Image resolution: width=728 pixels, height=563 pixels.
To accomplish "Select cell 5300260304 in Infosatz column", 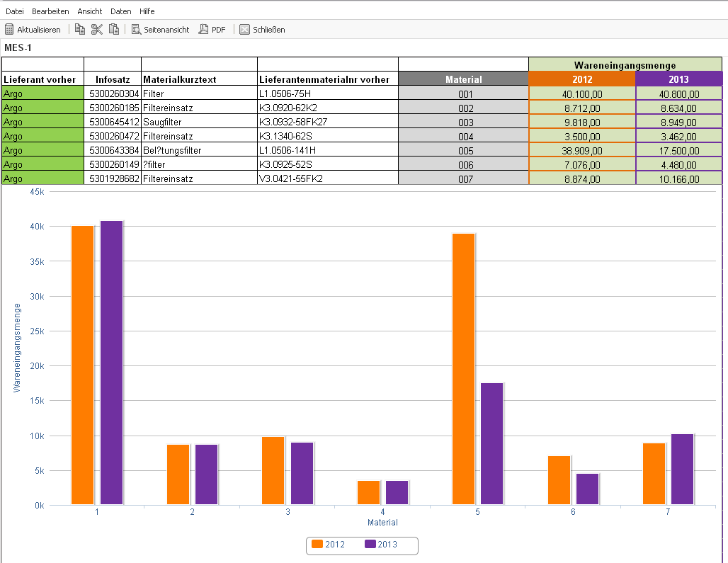I will click(113, 93).
